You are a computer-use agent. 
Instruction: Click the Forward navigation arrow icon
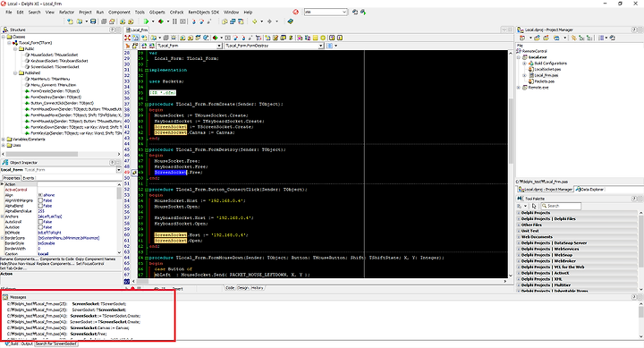(269, 21)
